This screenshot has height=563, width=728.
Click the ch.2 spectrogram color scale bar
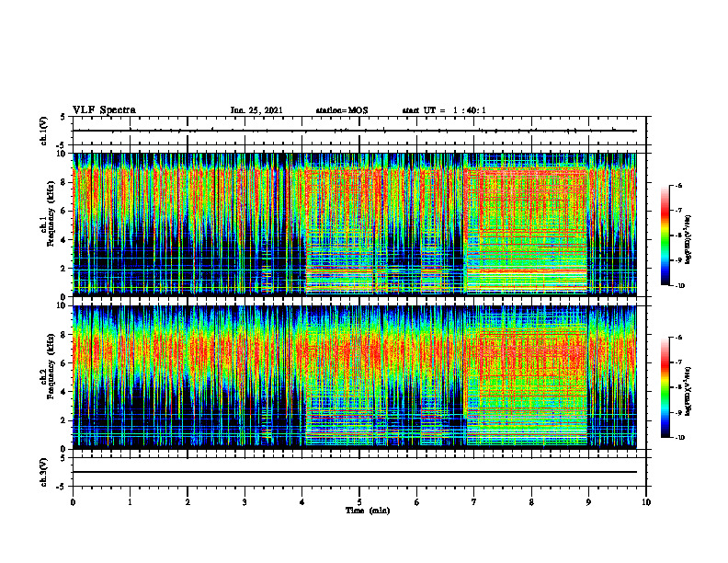point(665,387)
